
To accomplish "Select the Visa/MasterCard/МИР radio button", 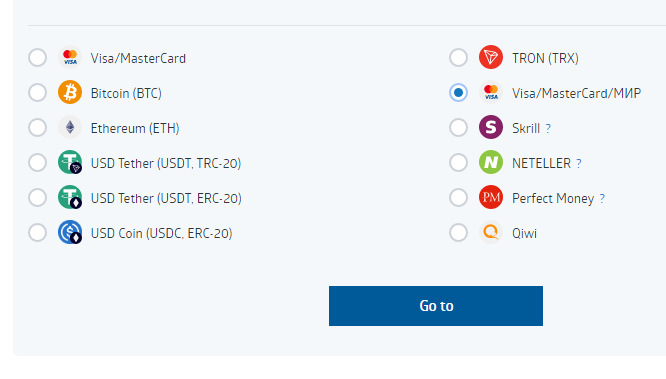I will point(458,92).
